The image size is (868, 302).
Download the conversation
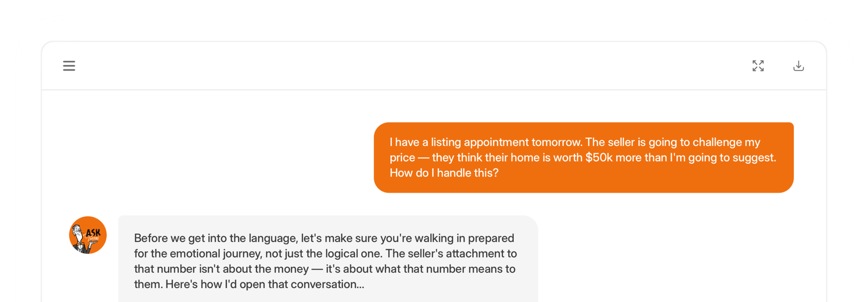(798, 66)
